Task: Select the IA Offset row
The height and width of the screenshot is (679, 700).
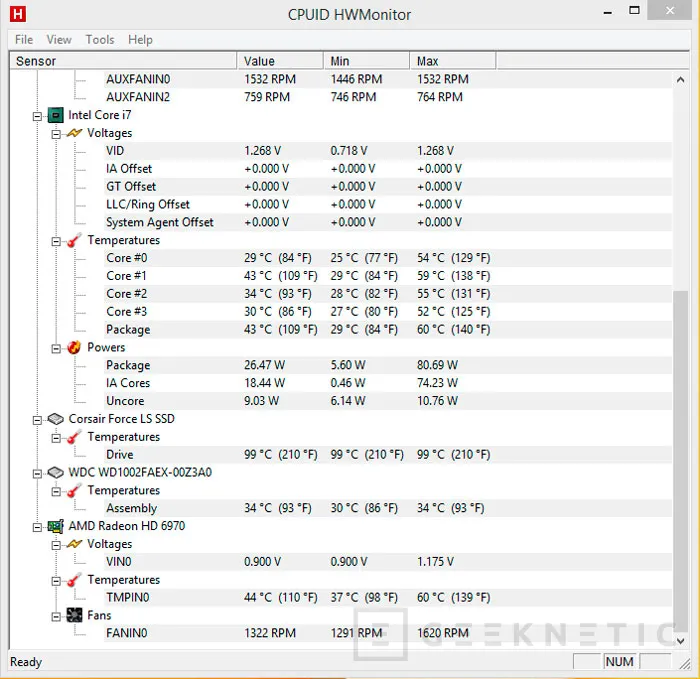Action: 388,168
